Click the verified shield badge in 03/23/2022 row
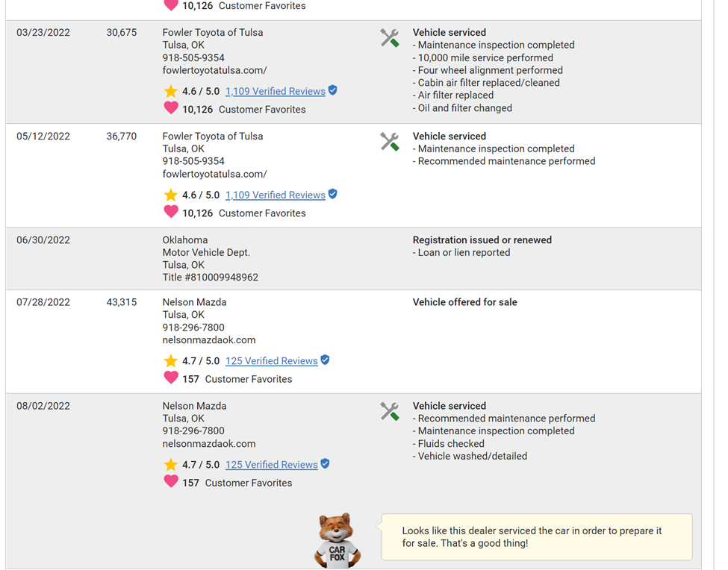Screen dimensions: 728x570 (333, 90)
